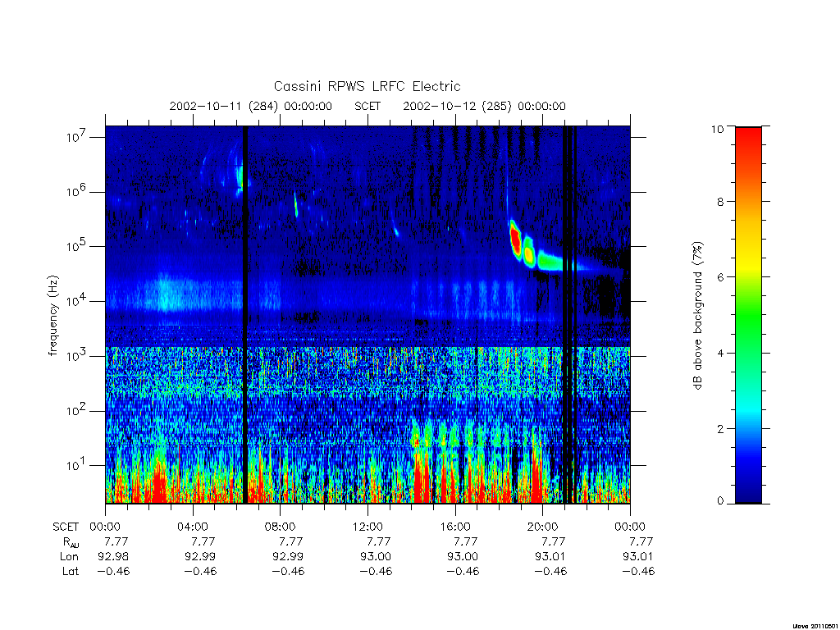Click the "20:00" time tick label
This screenshot has height=630, width=840.
coord(543,527)
